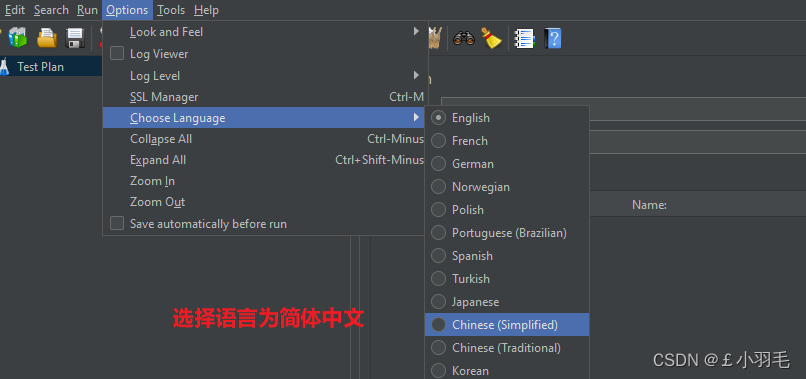
Task: Expand the Look and Feel submenu
Action: pos(264,32)
